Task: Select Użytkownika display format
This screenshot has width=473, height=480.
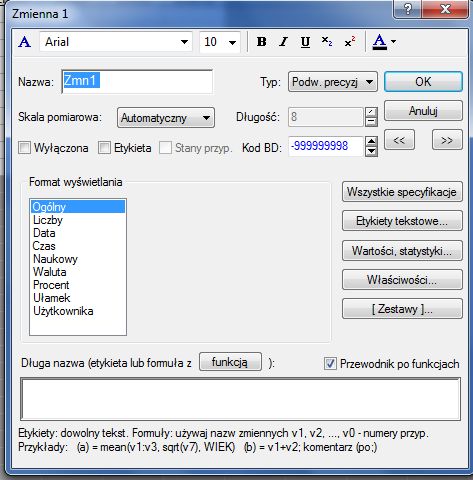Action: (78, 311)
